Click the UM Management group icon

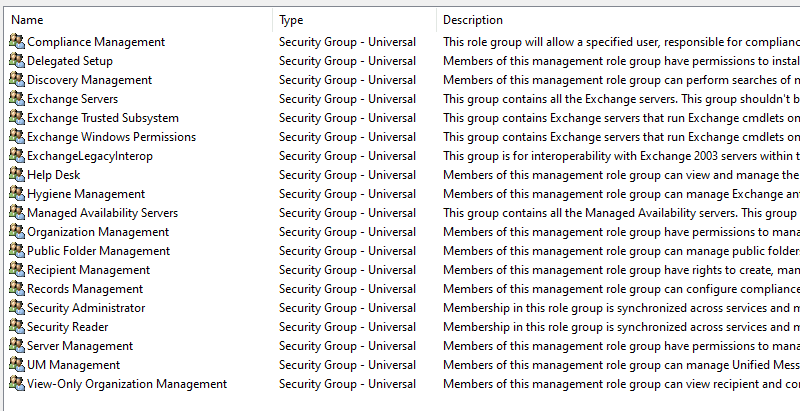[x=17, y=365]
